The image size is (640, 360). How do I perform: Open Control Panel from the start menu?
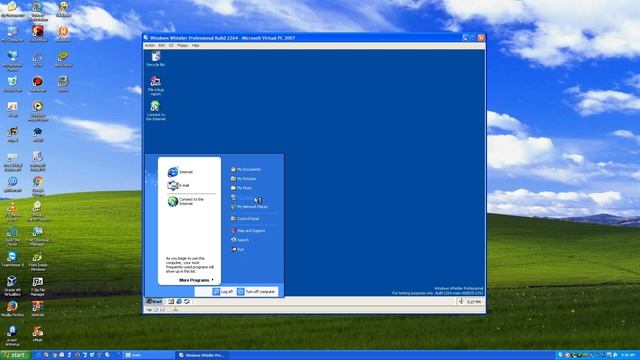[245, 219]
